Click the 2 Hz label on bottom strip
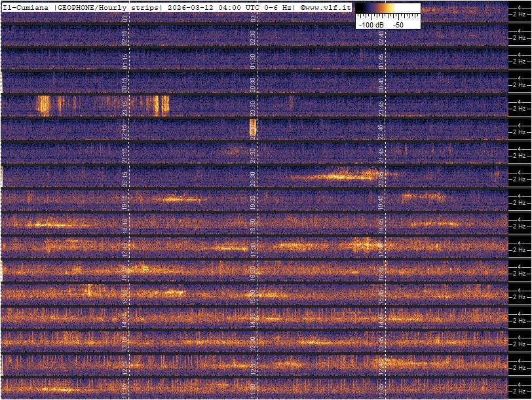 [x=520, y=391]
